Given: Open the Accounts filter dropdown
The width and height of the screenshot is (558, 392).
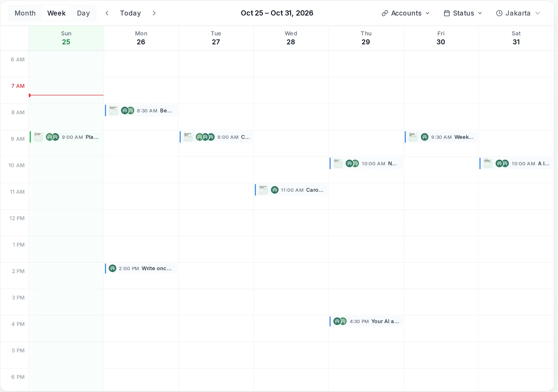Looking at the screenshot, I should (x=406, y=13).
